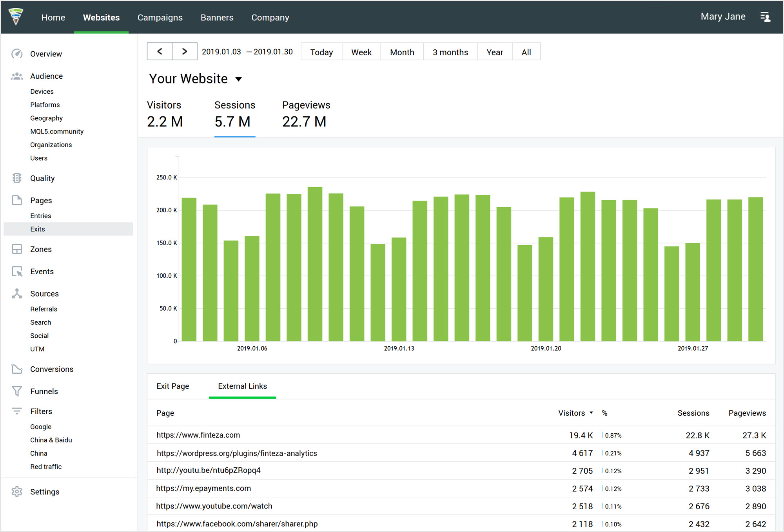Click the back navigation arrow
Image resolution: width=784 pixels, height=532 pixels.
pos(160,52)
